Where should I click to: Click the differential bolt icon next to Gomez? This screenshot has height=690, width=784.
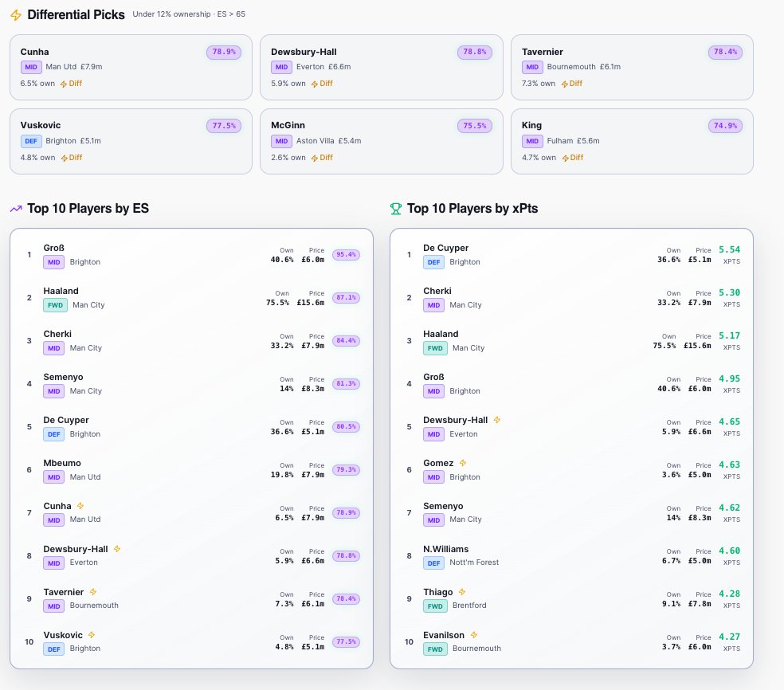(x=462, y=463)
